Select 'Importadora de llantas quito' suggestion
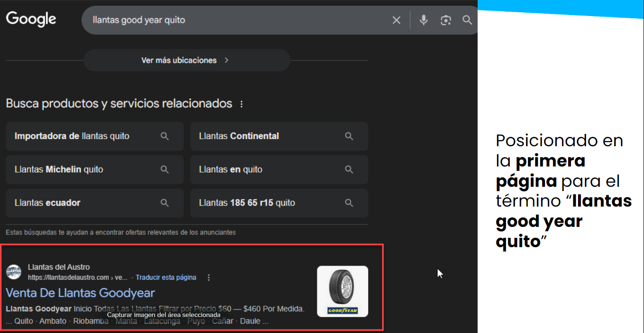Image resolution: width=644 pixels, height=333 pixels. [95, 136]
